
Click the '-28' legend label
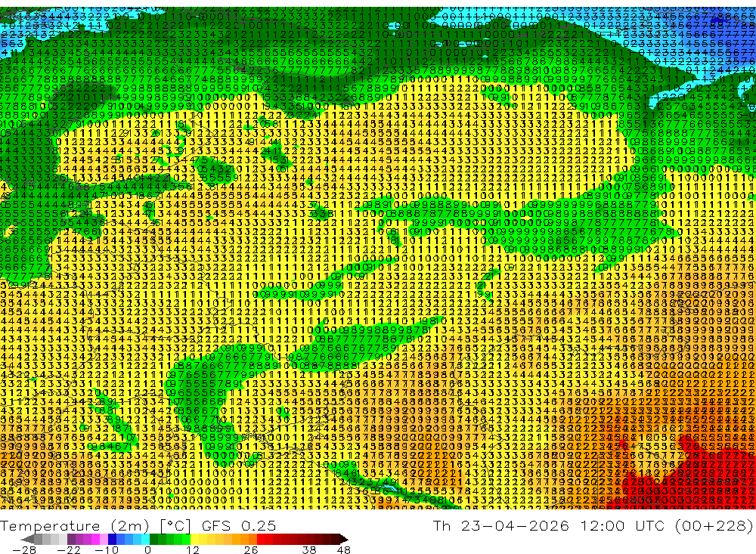point(24,549)
